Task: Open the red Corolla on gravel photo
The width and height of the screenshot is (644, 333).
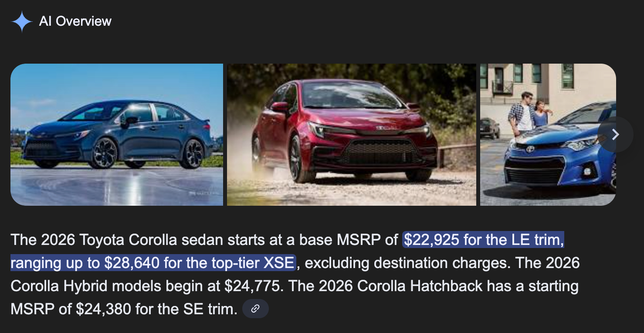Action: [352, 134]
